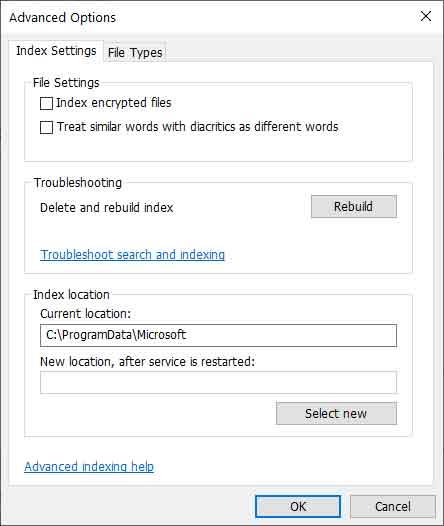The height and width of the screenshot is (526, 444).
Task: Click the Advanced Options title text
Action: tap(63, 18)
